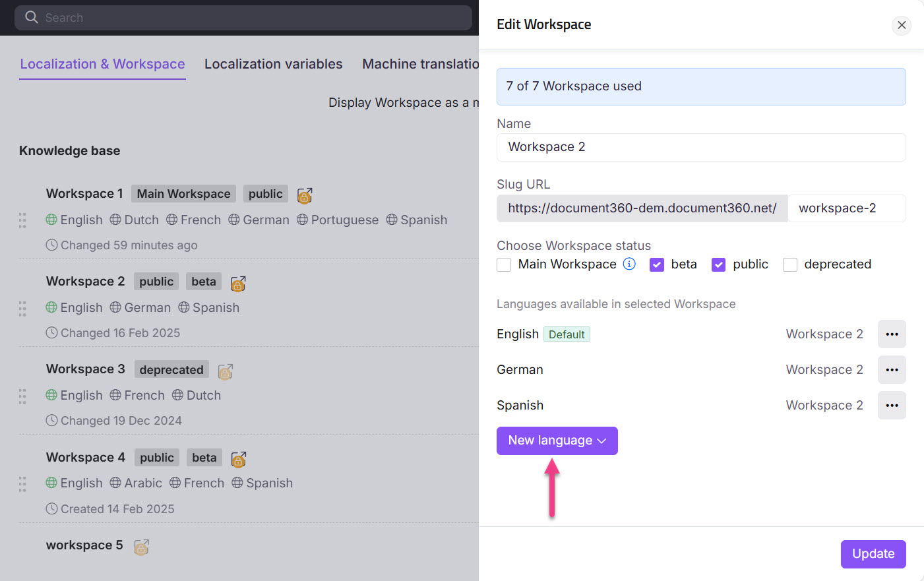Select the Workspace 2 name input field
The image size is (924, 581).
701,147
